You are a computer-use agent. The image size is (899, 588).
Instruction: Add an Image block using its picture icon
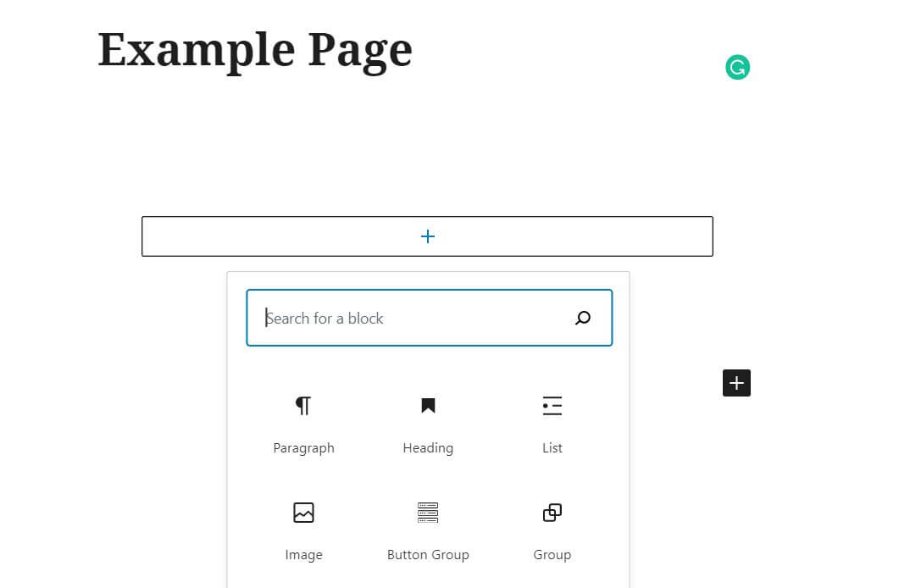[303, 513]
